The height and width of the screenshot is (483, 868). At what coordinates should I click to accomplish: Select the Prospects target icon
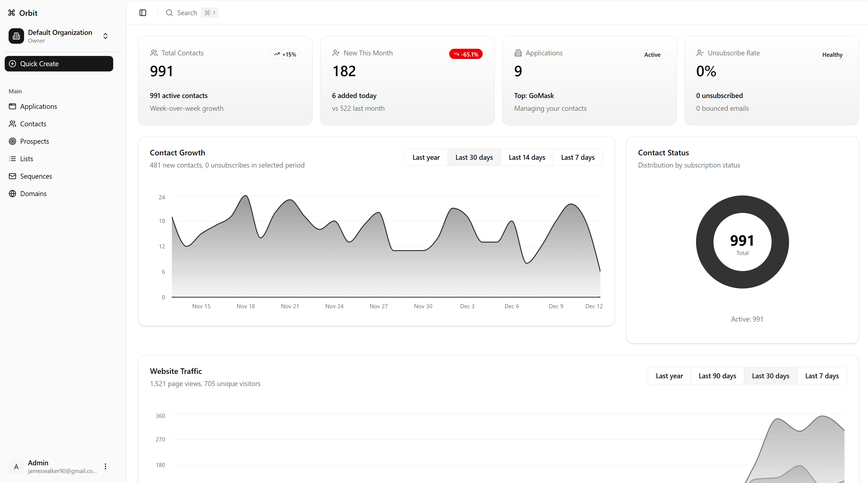click(x=12, y=141)
